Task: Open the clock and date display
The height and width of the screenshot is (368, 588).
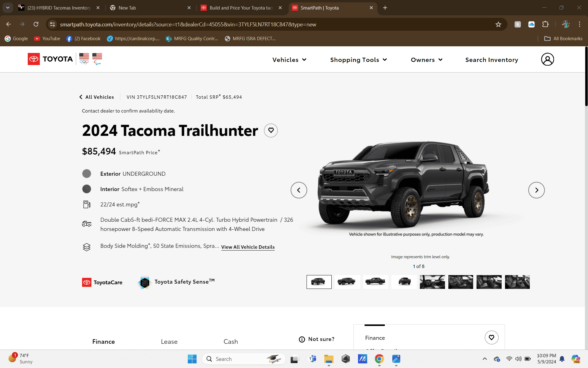Action: (x=546, y=359)
